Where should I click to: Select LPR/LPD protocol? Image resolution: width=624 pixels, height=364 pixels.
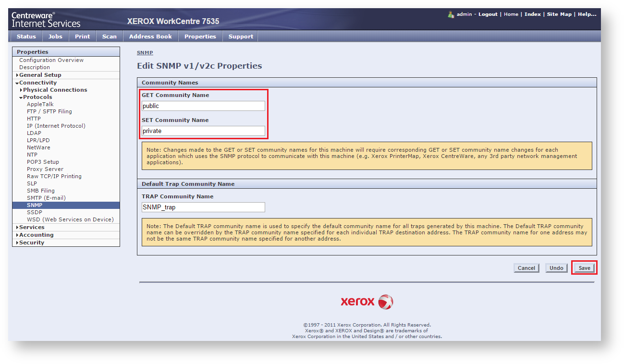[x=38, y=140]
